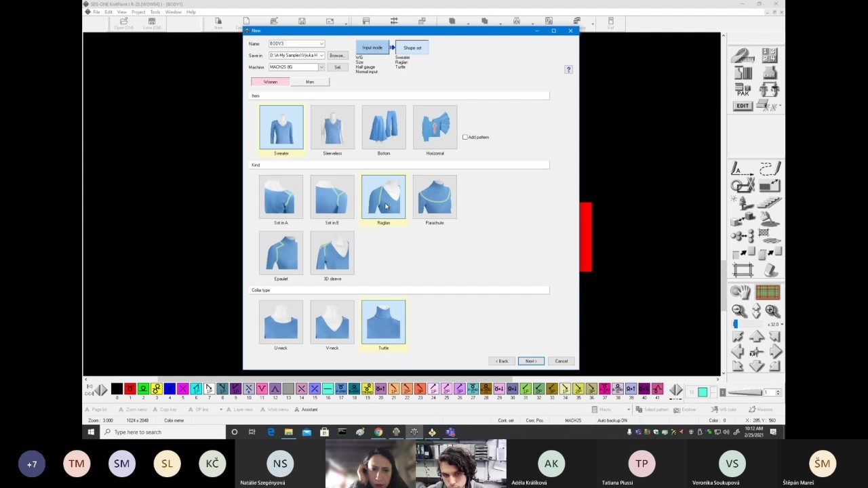Switch to the Men toggle

(310, 82)
